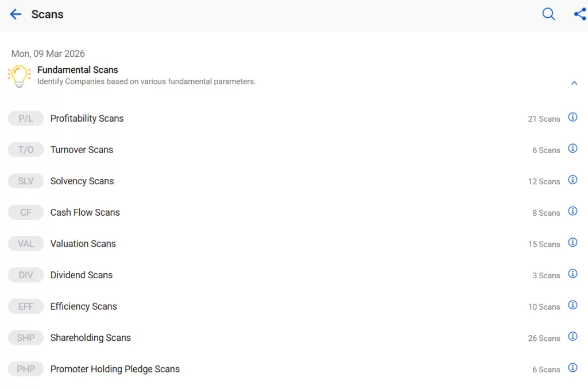The image size is (588, 389).
Task: Click the 26 Scans count label
Action: click(544, 339)
